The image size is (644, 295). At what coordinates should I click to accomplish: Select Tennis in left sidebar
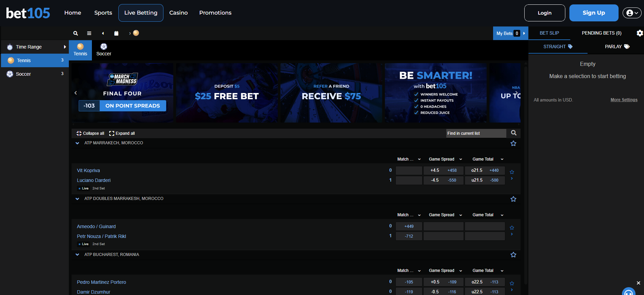click(x=35, y=60)
